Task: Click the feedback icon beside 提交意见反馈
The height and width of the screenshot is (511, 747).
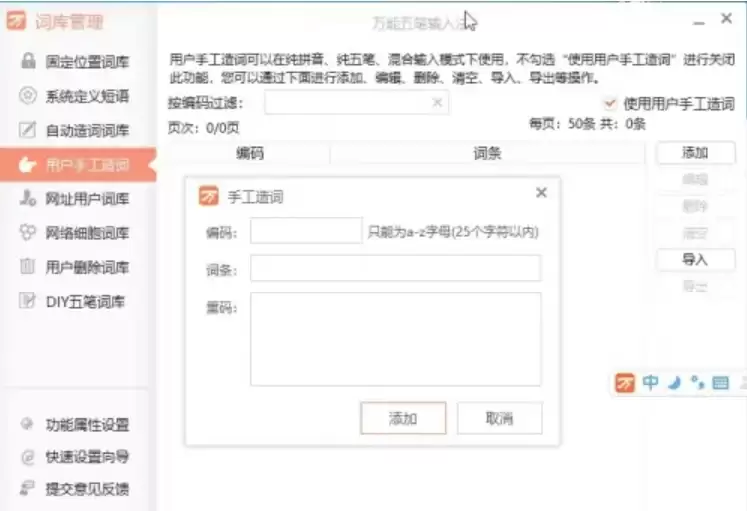Action: click(x=27, y=488)
